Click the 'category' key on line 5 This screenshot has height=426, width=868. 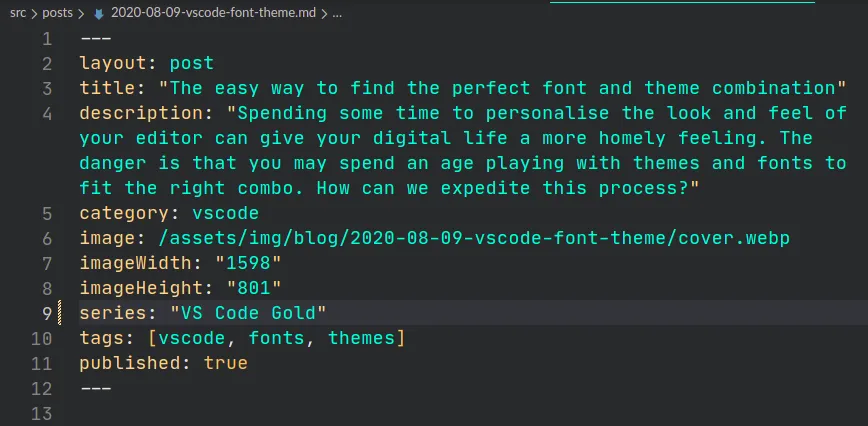(125, 214)
